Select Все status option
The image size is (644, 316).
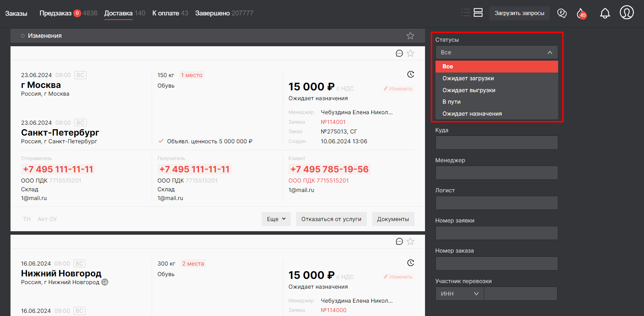[496, 67]
